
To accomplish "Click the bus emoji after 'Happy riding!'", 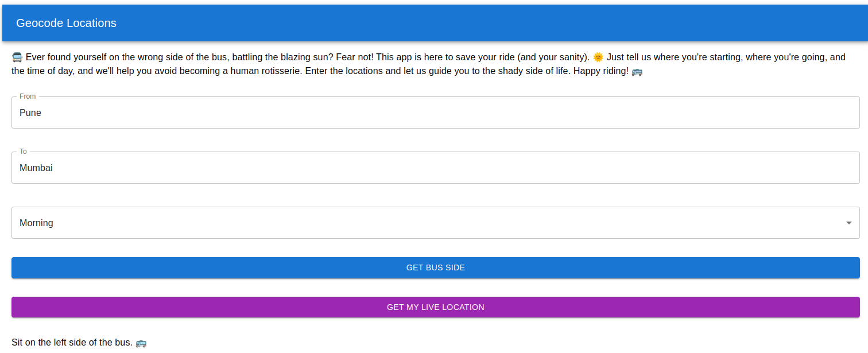I will (x=637, y=72).
